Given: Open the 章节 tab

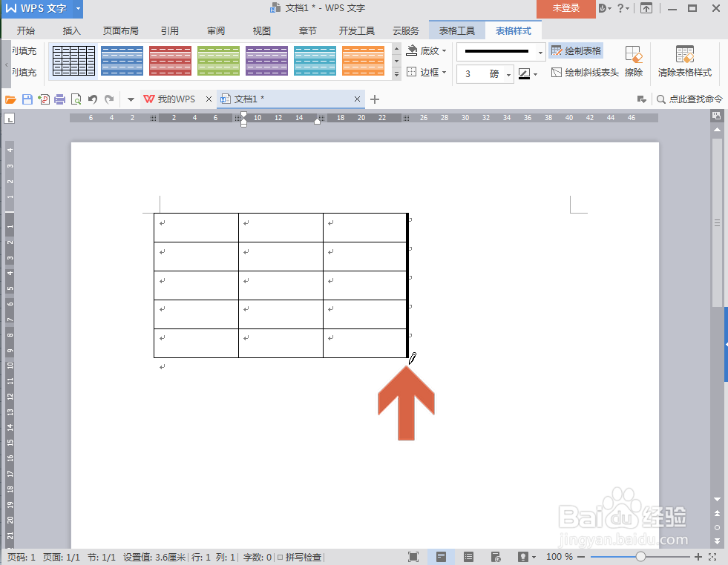Looking at the screenshot, I should pos(307,30).
